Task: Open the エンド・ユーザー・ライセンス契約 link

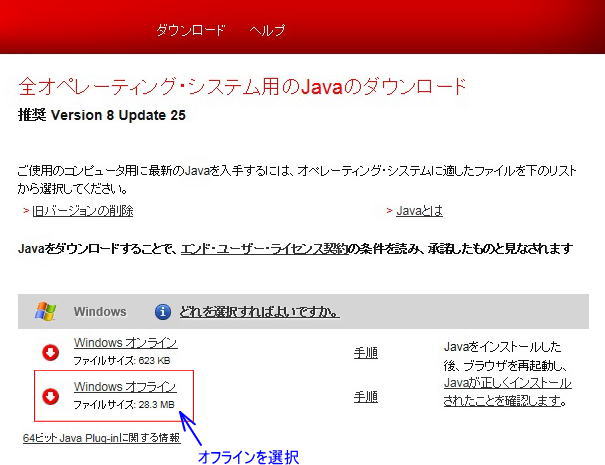Action: (x=264, y=249)
